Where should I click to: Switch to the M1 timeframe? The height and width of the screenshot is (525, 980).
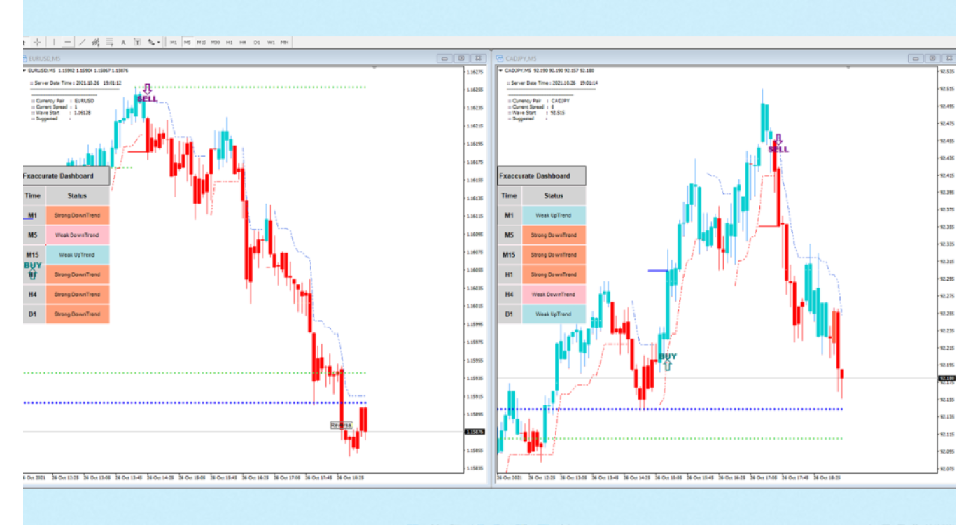(174, 42)
